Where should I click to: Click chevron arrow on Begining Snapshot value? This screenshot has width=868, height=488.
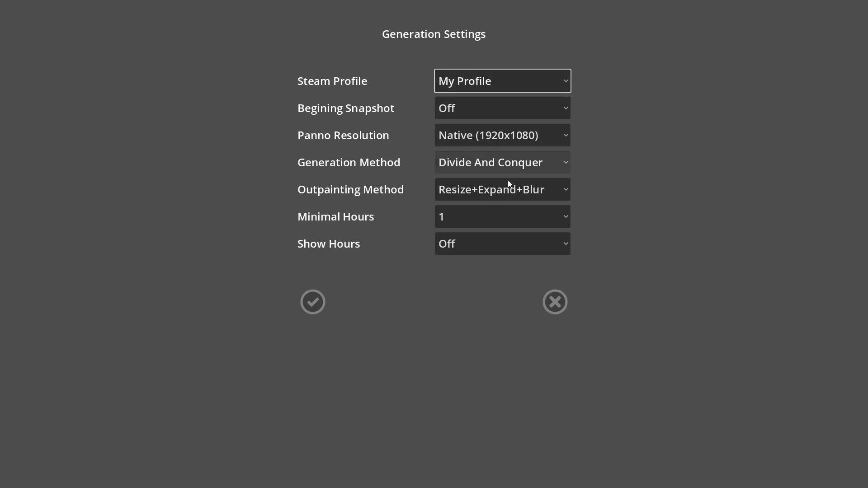click(x=566, y=108)
